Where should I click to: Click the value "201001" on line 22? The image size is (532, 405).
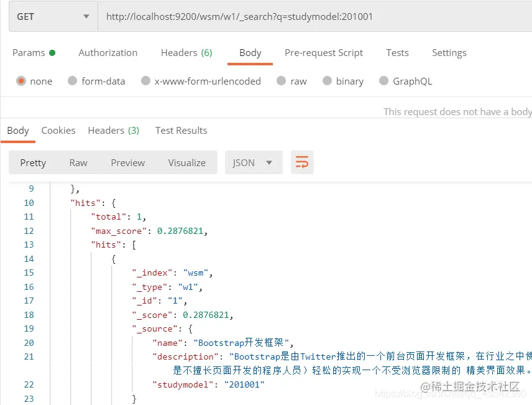click(x=244, y=384)
